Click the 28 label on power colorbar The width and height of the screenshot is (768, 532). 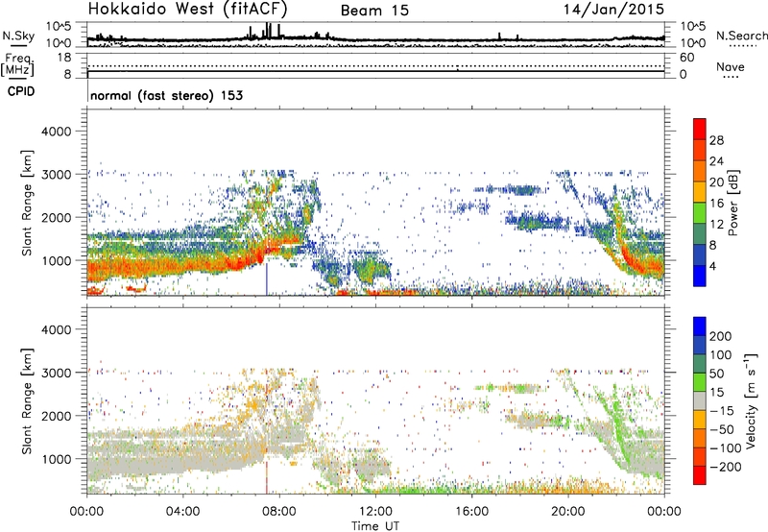pyautogui.click(x=716, y=140)
